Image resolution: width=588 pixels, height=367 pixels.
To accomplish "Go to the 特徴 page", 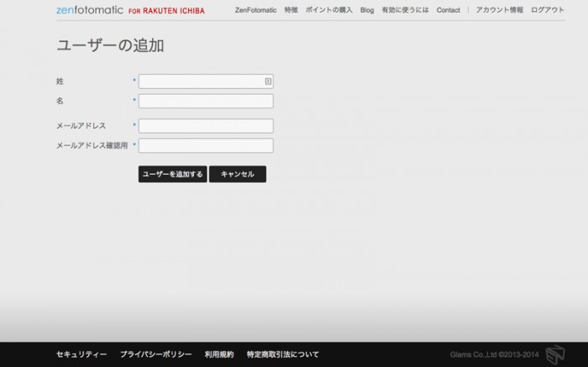I will point(291,10).
